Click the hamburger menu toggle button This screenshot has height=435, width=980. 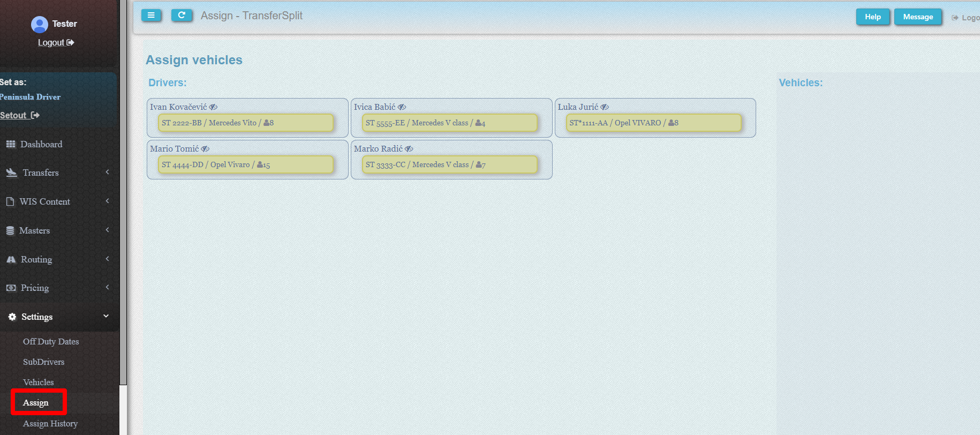pos(151,16)
